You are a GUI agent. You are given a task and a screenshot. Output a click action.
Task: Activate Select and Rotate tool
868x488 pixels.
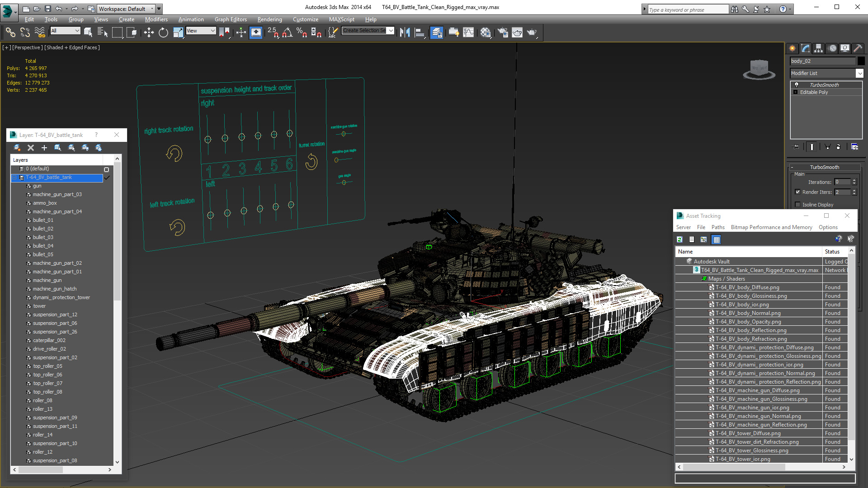click(163, 32)
